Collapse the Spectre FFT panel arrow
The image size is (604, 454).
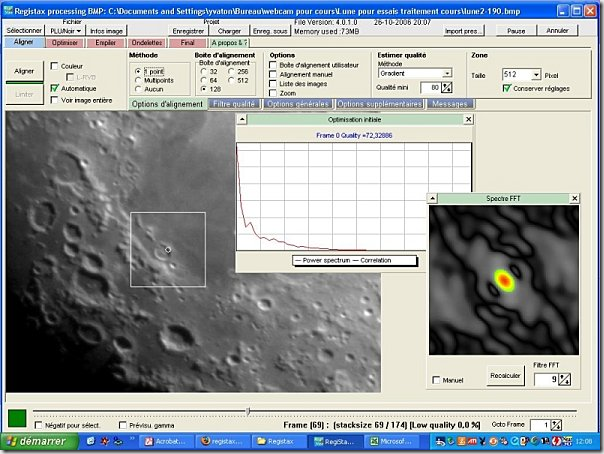click(433, 198)
